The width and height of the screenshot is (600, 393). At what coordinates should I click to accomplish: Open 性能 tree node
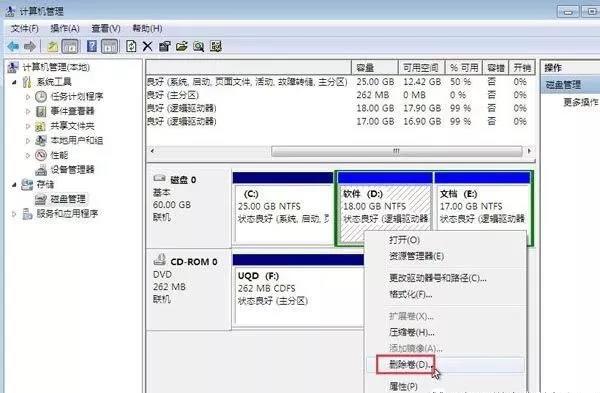(59, 155)
